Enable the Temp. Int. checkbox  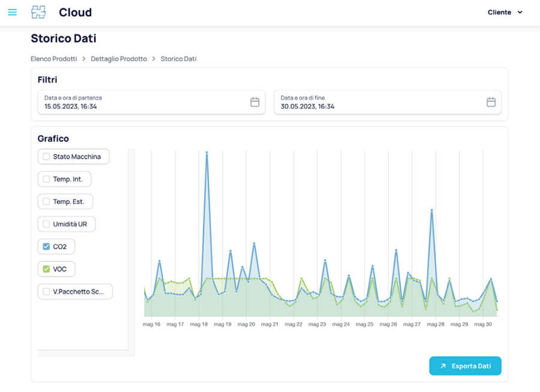46,179
